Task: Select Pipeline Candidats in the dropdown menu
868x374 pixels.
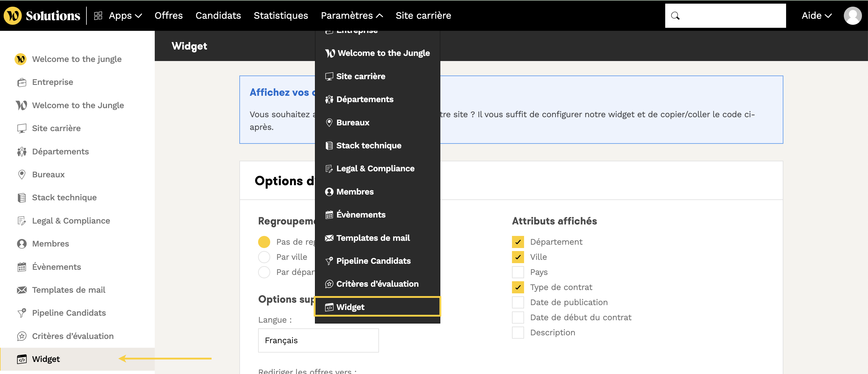Action: tap(373, 261)
